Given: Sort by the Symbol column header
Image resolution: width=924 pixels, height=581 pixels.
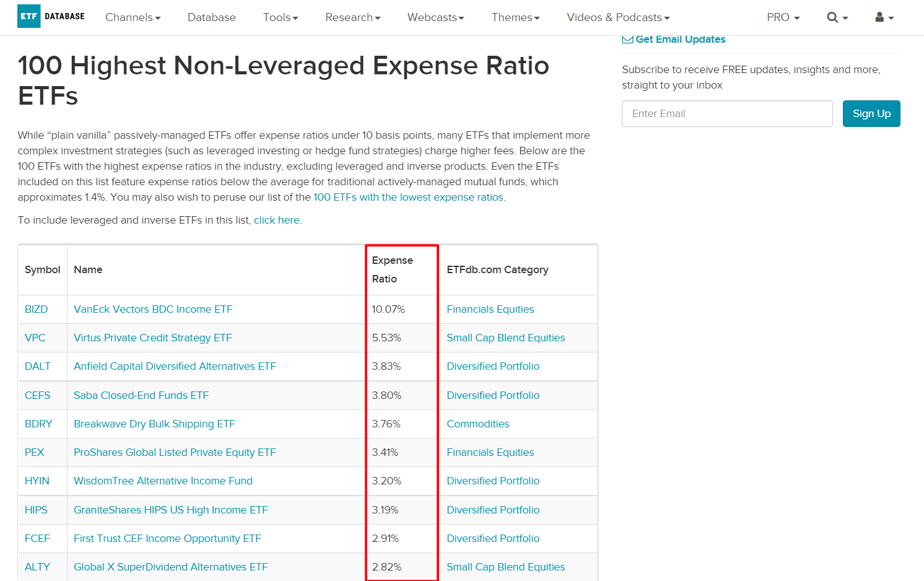Looking at the screenshot, I should (43, 269).
